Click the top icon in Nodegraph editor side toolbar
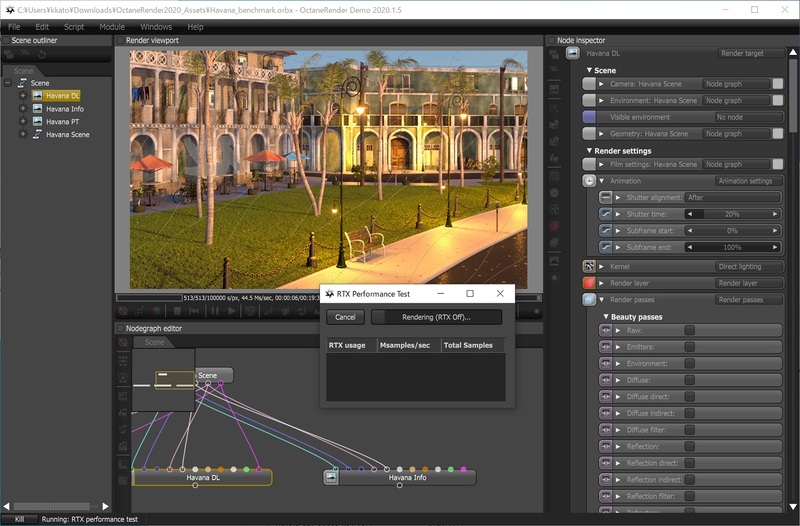800x526 pixels. [123, 342]
